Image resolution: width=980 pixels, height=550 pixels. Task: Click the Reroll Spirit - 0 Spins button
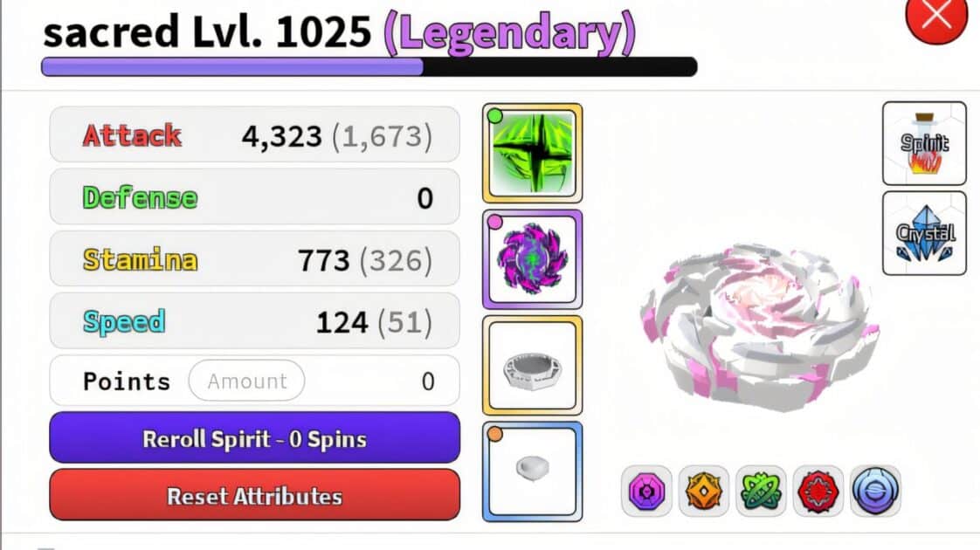[x=255, y=438]
